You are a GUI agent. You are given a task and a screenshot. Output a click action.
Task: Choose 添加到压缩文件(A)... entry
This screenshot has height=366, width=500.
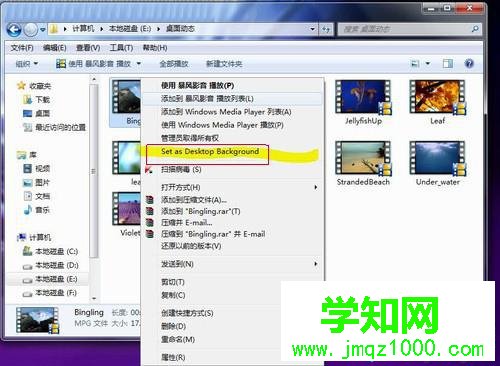(x=233, y=200)
